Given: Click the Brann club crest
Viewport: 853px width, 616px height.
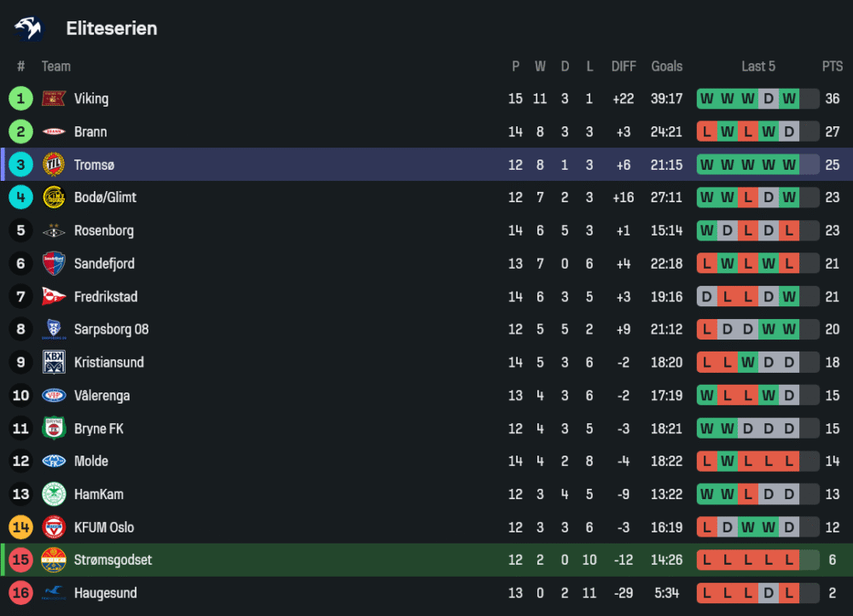Looking at the screenshot, I should (54, 132).
